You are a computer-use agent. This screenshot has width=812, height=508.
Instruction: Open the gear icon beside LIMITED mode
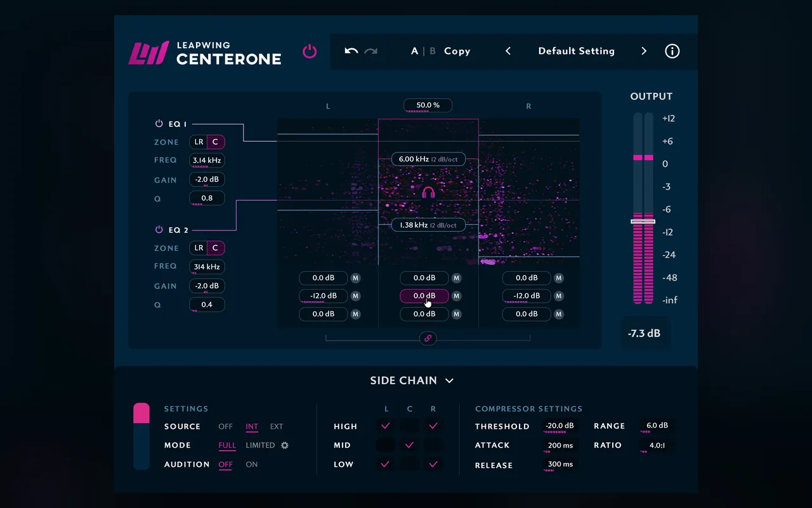285,445
